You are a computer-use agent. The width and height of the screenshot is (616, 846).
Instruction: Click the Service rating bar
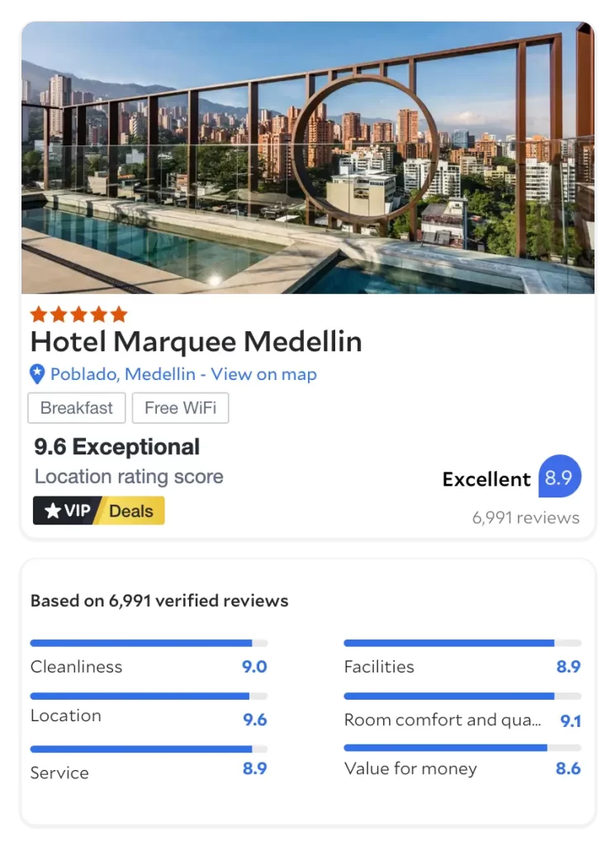[x=149, y=749]
